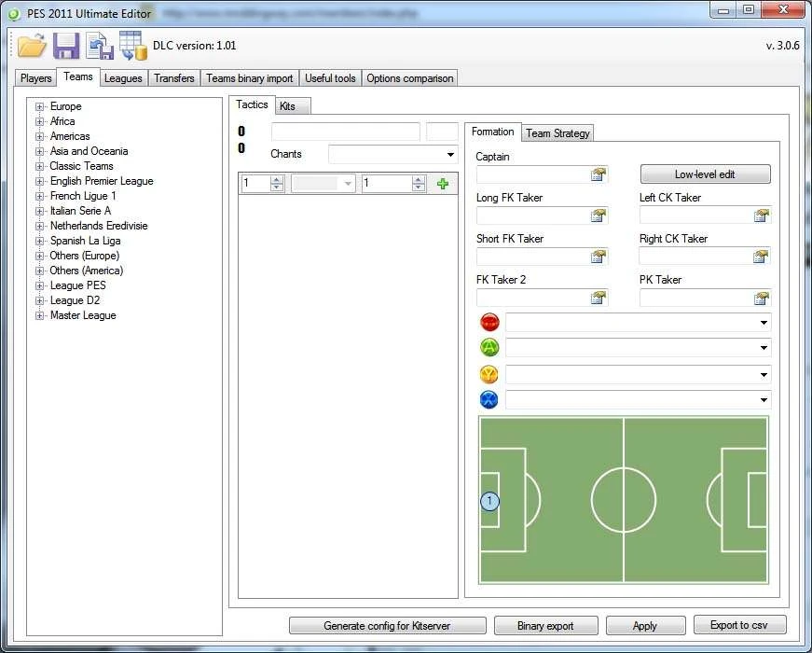Select player marker 1 on the pitch diagram
The width and height of the screenshot is (812, 653).
(x=489, y=501)
